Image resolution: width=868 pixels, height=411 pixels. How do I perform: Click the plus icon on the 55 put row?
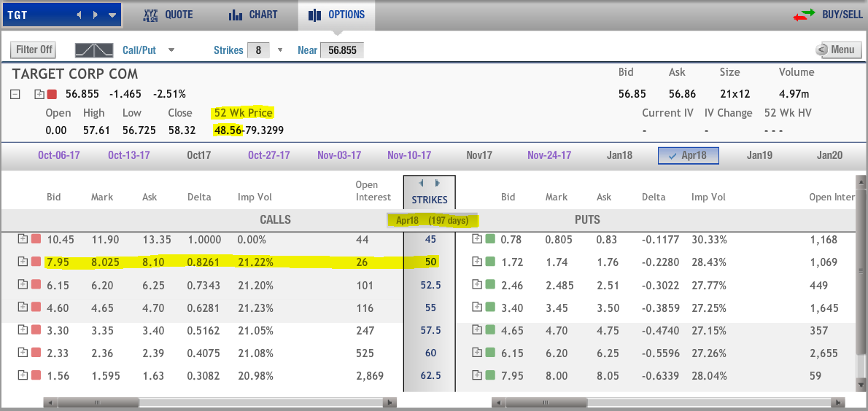[x=476, y=307]
